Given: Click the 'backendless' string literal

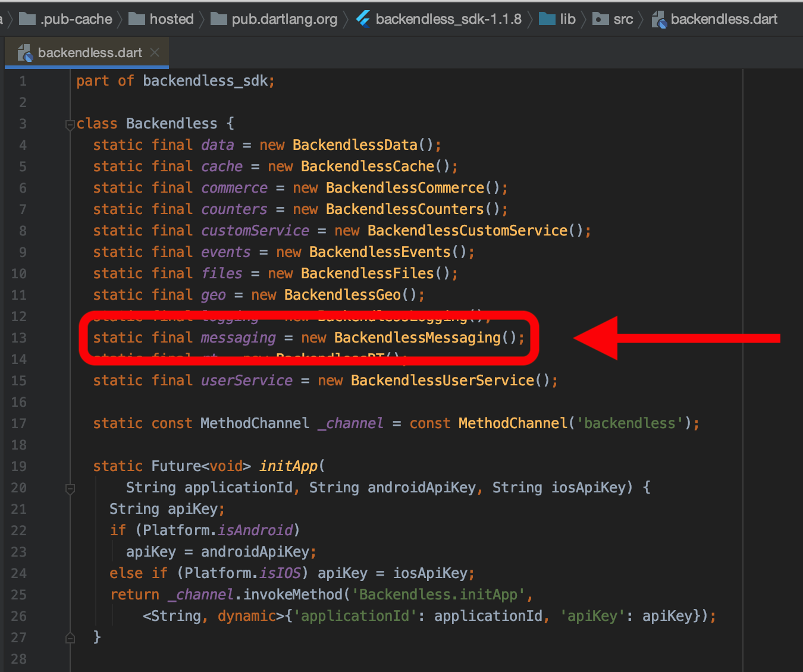Looking at the screenshot, I should tap(630, 423).
